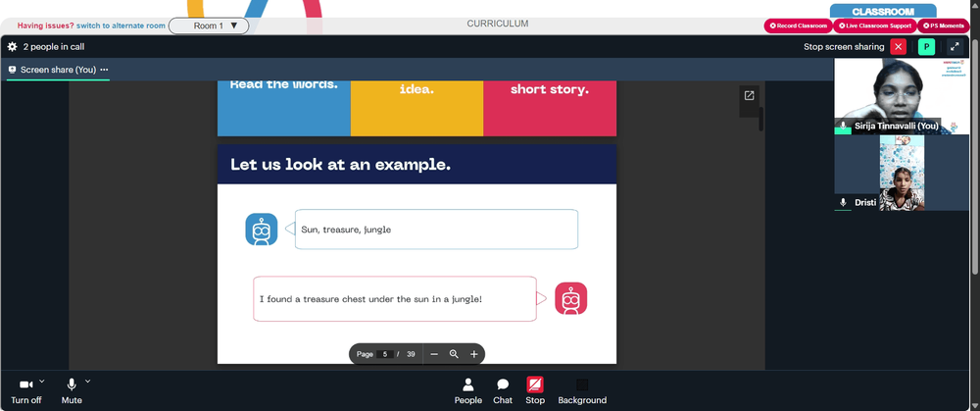Click the page number field showing 5
Image resolution: width=980 pixels, height=411 pixels.
(x=385, y=354)
